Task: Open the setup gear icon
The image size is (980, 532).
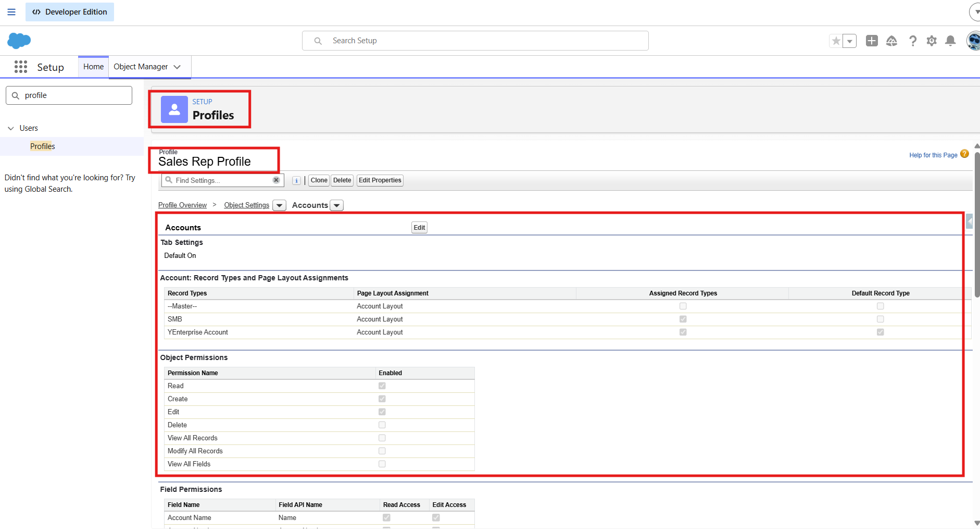Action: [x=932, y=41]
